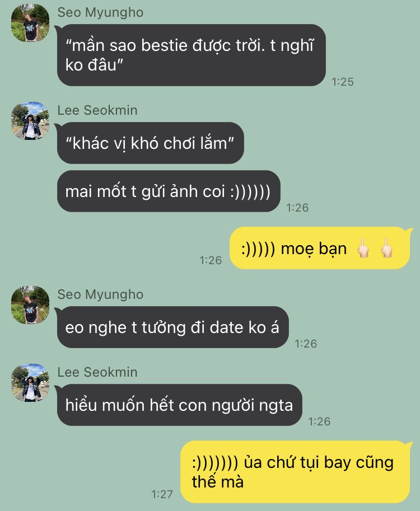
Task: Tap the 1:27 timestamp next to last message
Action: point(162,494)
